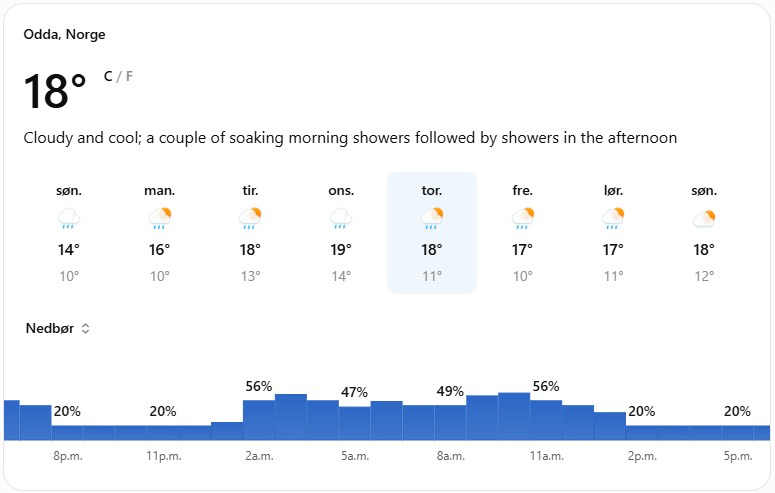Open the man. day forecast
This screenshot has height=493, width=775.
point(160,233)
